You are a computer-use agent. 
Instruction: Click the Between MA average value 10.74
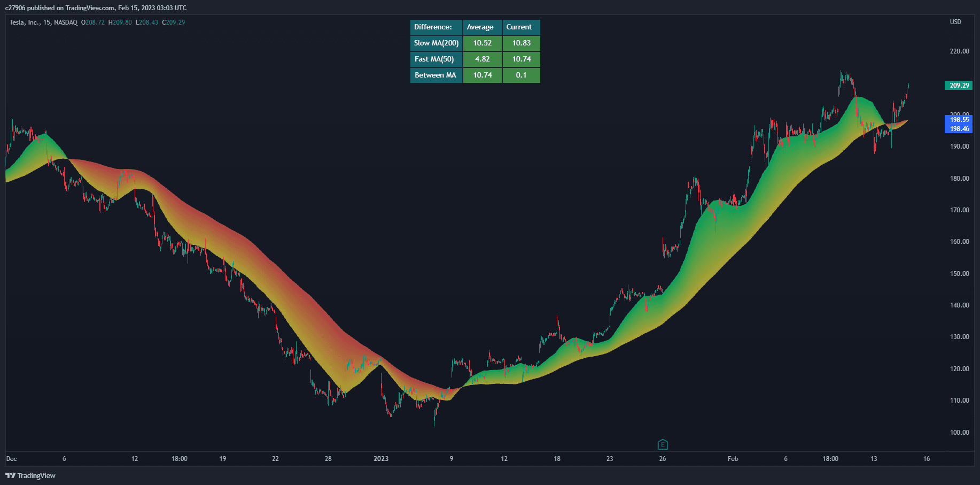tap(483, 75)
